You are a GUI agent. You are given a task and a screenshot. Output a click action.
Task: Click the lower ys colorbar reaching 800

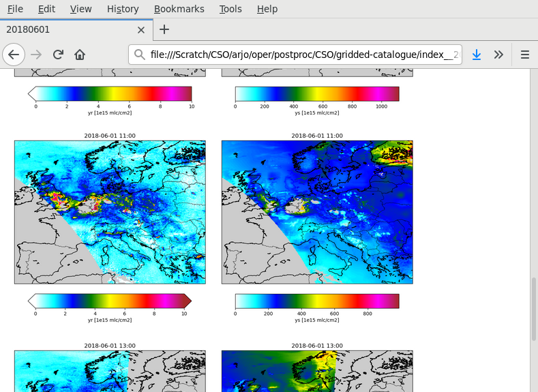click(317, 301)
